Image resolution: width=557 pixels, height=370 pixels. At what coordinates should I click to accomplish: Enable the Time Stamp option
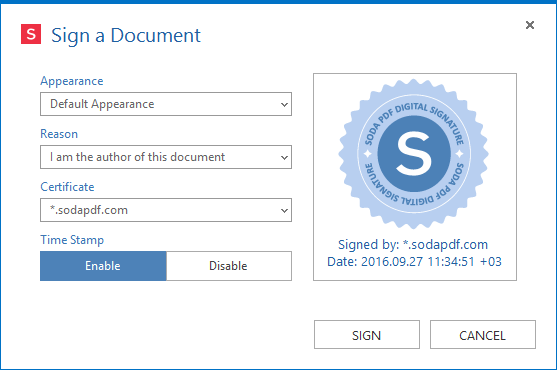pos(103,266)
